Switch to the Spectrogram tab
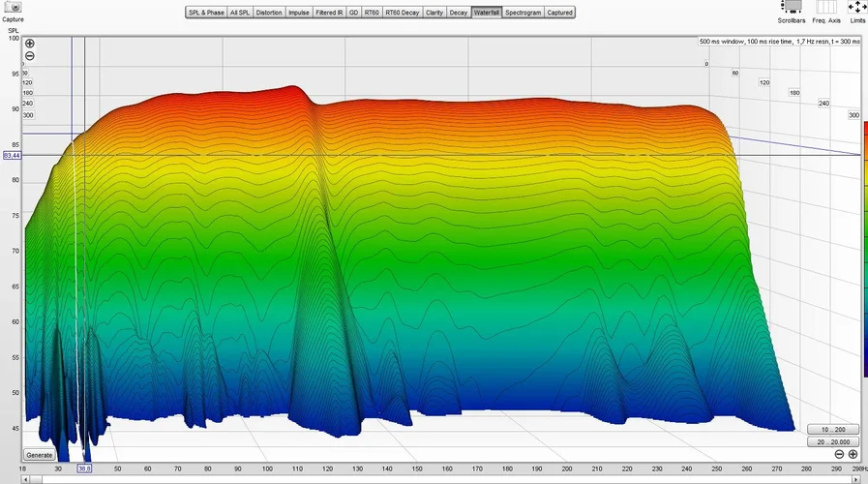Image resolution: width=868 pixels, height=484 pixels. pyautogui.click(x=523, y=13)
